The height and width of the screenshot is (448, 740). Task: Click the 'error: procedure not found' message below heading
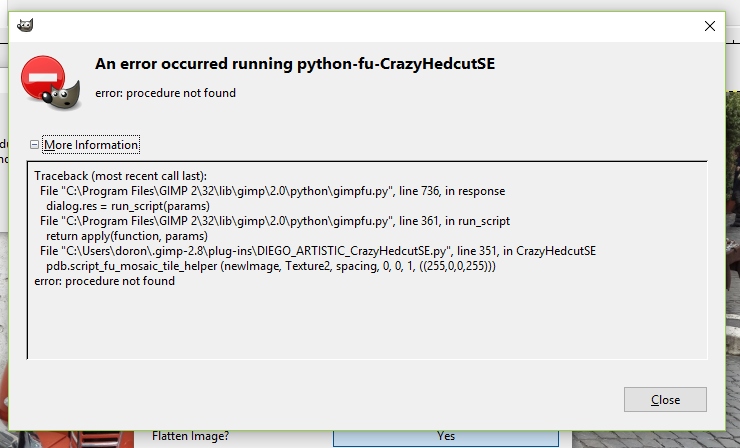tap(165, 93)
